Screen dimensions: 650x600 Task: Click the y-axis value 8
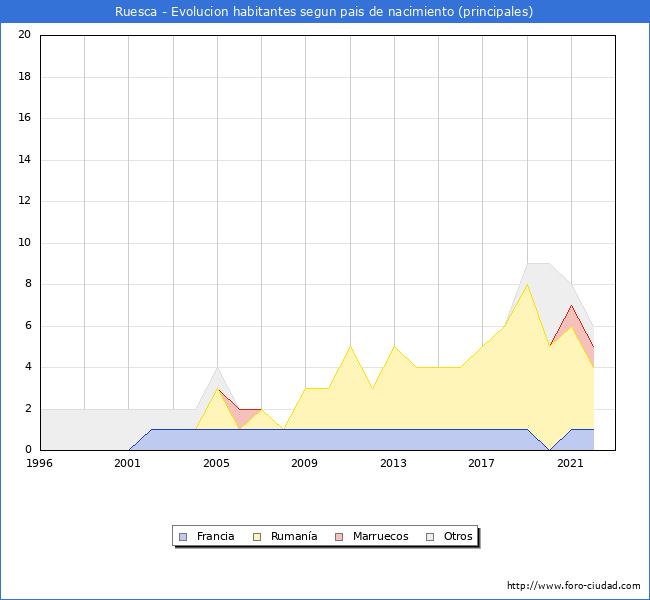pos(28,284)
